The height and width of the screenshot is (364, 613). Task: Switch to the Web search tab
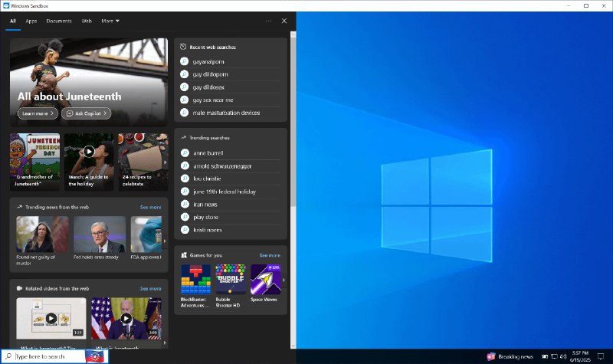click(87, 21)
